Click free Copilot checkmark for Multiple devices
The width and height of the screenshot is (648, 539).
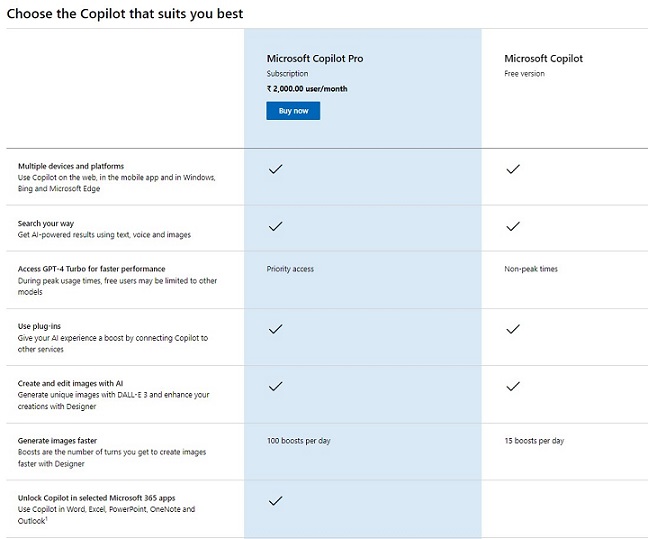(513, 169)
